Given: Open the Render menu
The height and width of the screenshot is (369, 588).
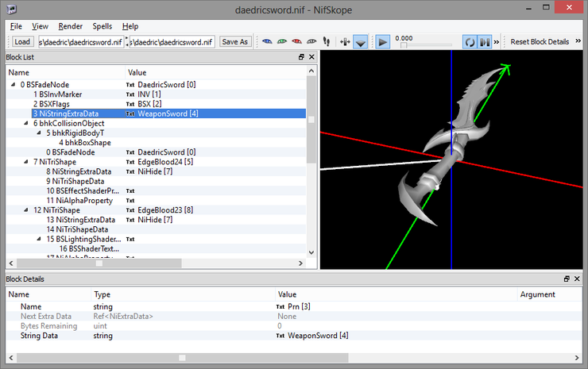Looking at the screenshot, I should 70,26.
